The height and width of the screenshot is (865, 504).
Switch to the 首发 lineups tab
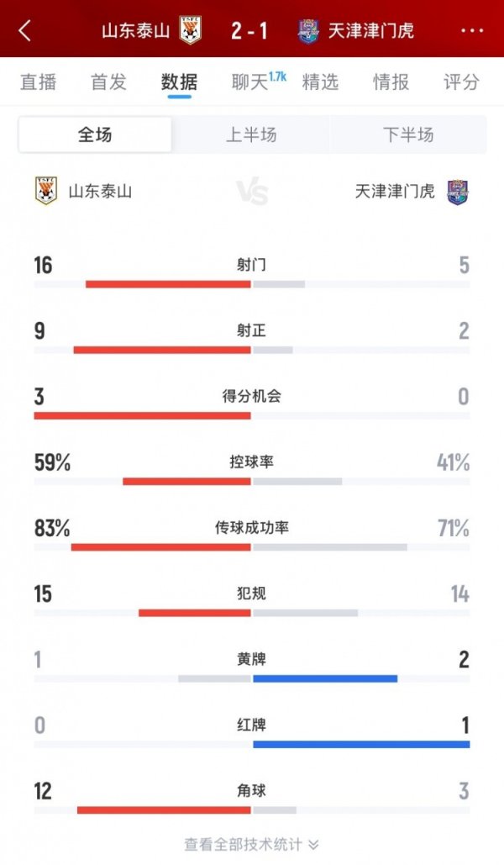click(x=106, y=83)
